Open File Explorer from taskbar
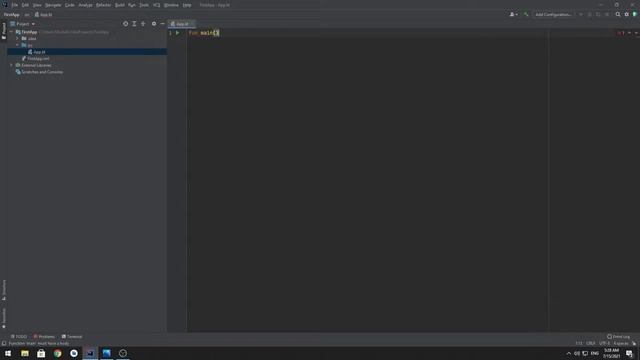640x360 pixels. [x=25, y=353]
